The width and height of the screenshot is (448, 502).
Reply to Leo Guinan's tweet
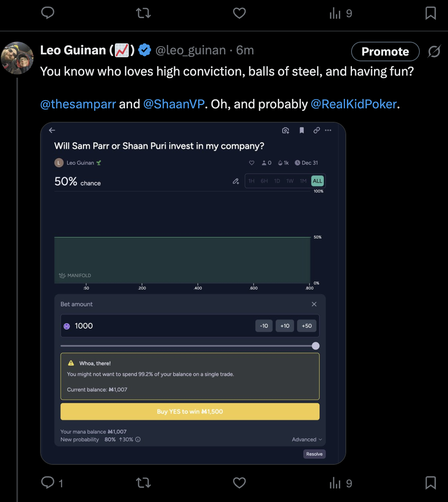click(x=48, y=483)
